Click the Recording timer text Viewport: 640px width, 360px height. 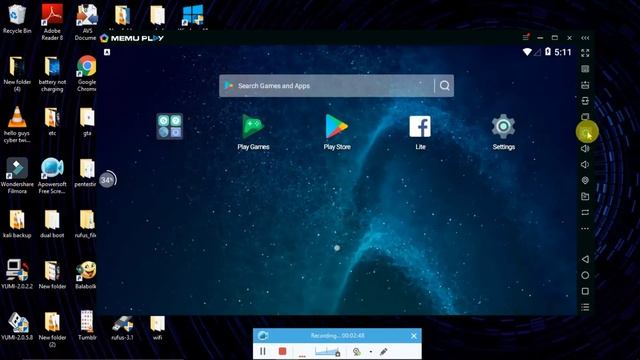[338, 336]
